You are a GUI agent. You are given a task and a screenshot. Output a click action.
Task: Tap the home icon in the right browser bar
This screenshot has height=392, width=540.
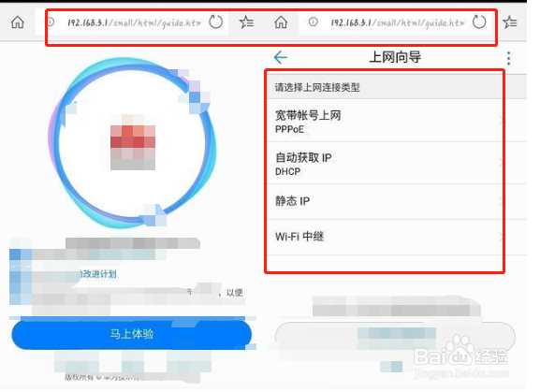tap(281, 22)
